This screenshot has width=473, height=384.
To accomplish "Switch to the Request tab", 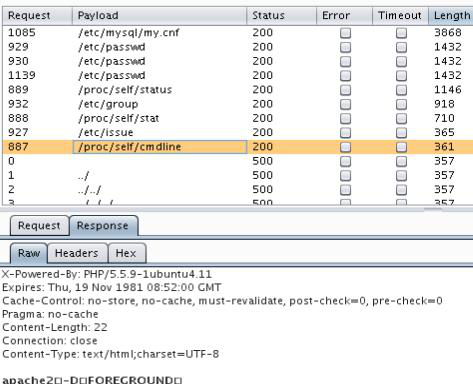I will 39,226.
